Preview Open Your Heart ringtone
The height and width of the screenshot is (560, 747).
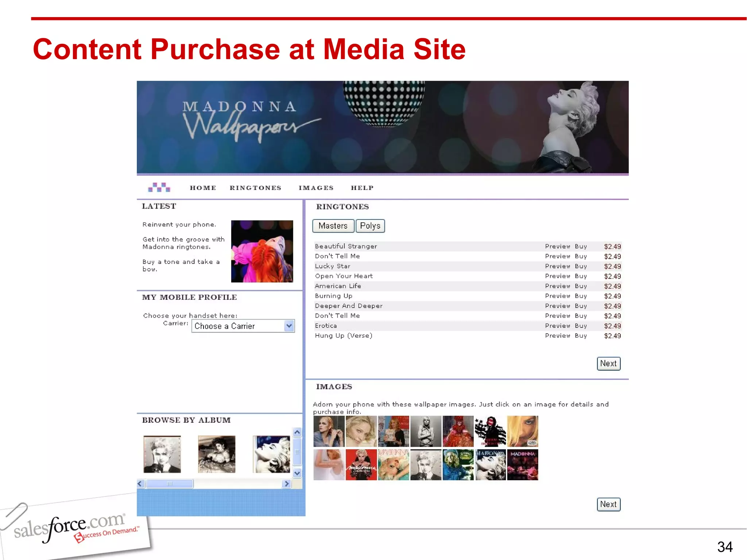[x=557, y=276]
